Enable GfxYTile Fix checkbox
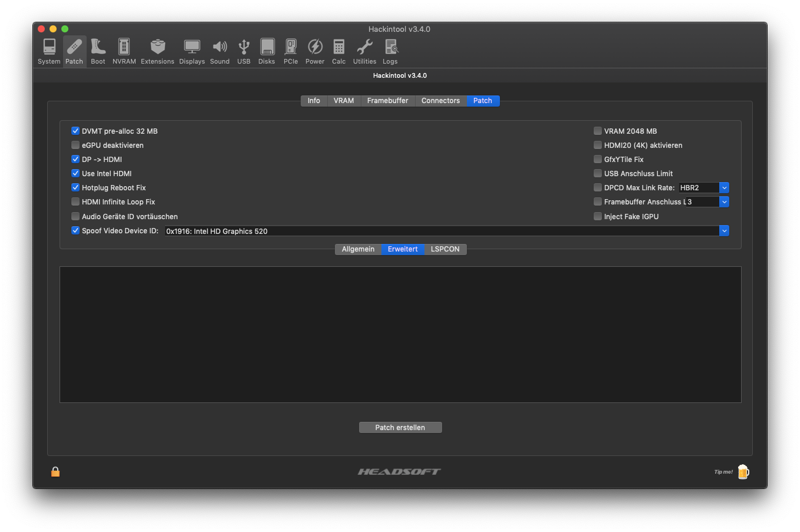Viewport: 800px width, 532px height. tap(598, 159)
